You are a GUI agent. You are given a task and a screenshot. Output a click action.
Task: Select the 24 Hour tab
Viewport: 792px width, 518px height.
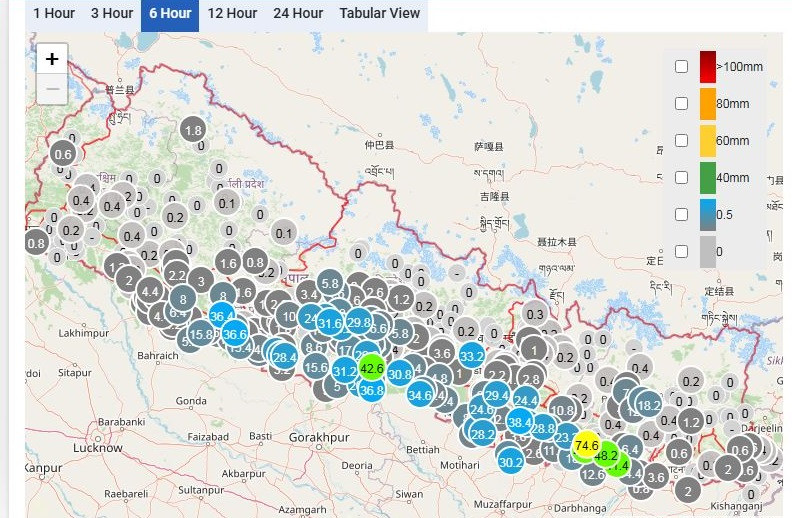[298, 13]
